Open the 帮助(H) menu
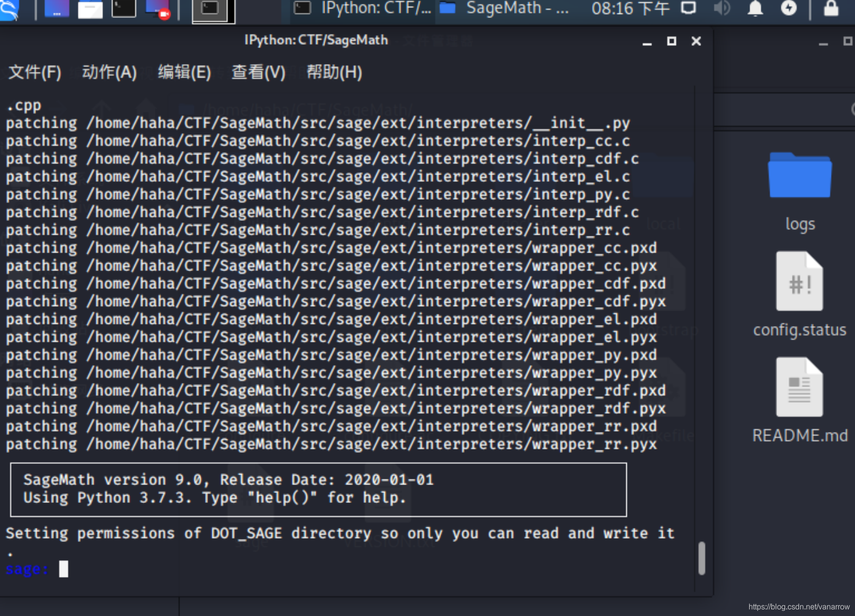The image size is (855, 616). tap(335, 72)
